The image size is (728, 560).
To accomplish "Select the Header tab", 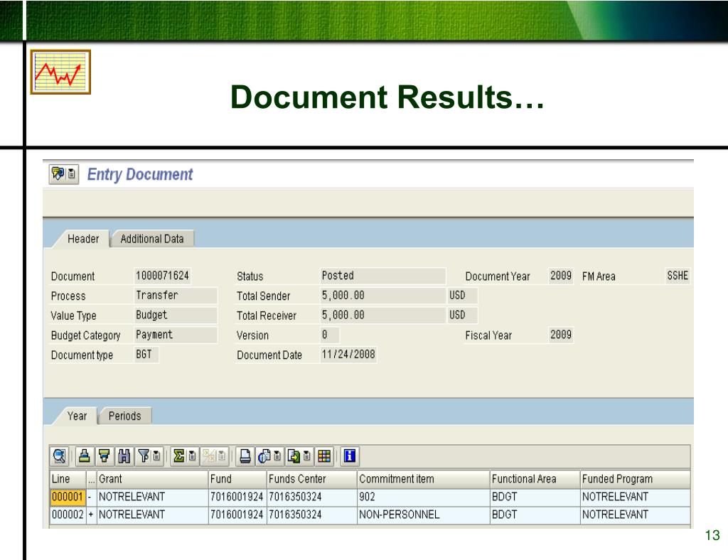I will click(x=83, y=239).
